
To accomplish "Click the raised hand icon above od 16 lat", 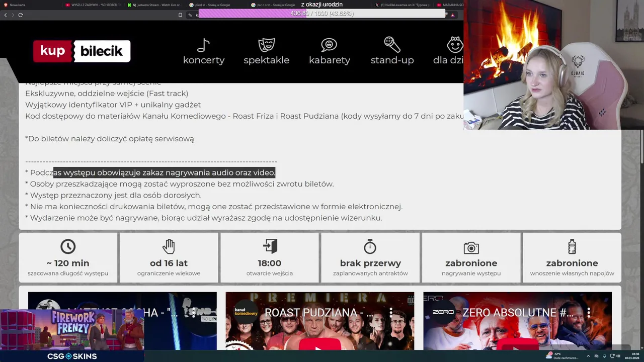I will click(x=169, y=246).
